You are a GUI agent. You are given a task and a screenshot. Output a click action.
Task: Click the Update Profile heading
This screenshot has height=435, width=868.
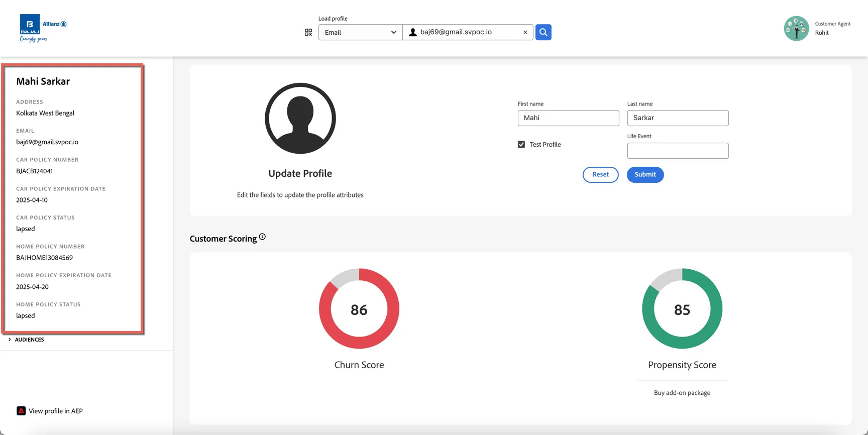click(300, 173)
